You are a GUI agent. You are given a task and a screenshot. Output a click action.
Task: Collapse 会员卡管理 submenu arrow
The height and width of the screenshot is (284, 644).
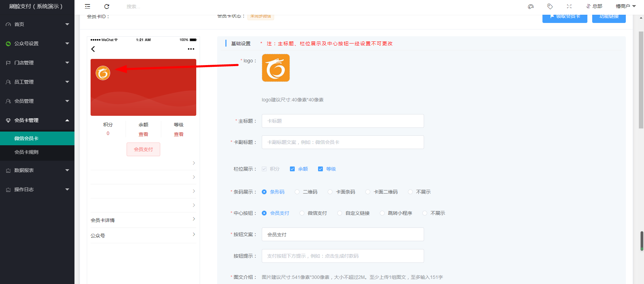pyautogui.click(x=67, y=120)
